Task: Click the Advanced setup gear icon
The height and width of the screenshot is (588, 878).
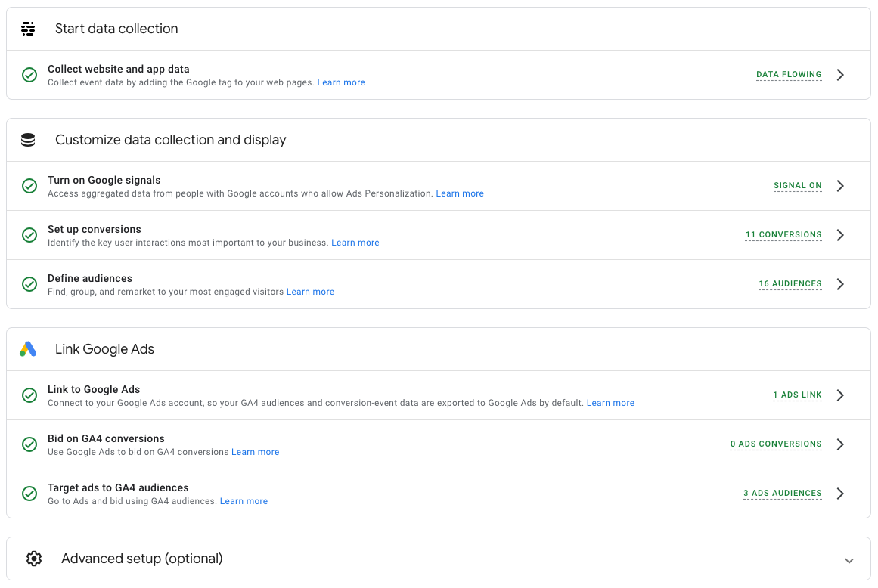Action: [33, 559]
